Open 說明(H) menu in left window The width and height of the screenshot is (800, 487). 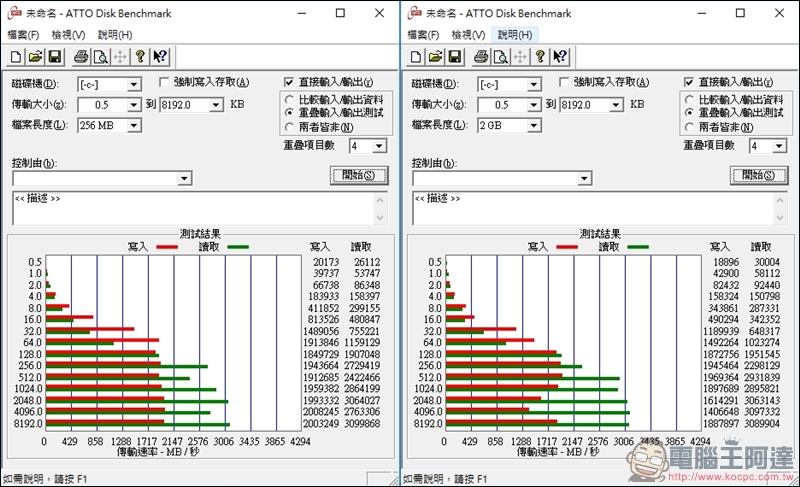(115, 35)
